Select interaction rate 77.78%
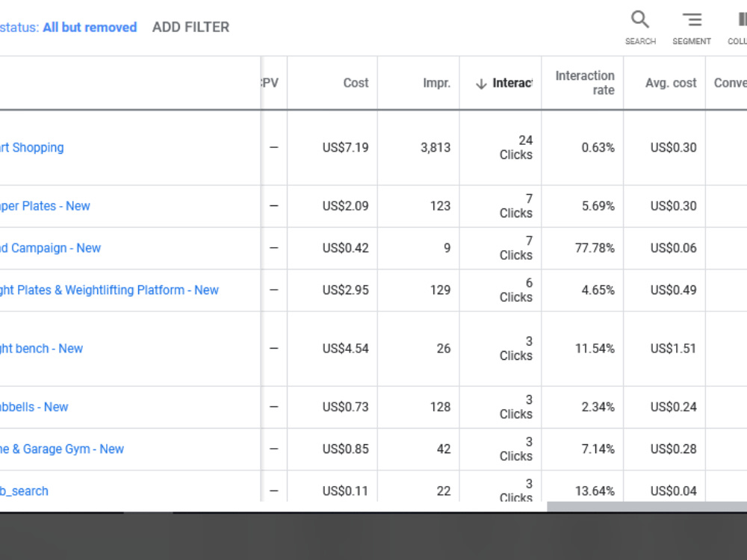The width and height of the screenshot is (747, 560). [x=595, y=248]
